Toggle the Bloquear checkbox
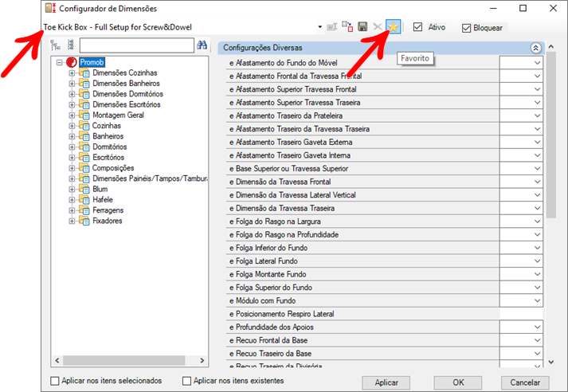The height and width of the screenshot is (392, 568). tap(466, 28)
